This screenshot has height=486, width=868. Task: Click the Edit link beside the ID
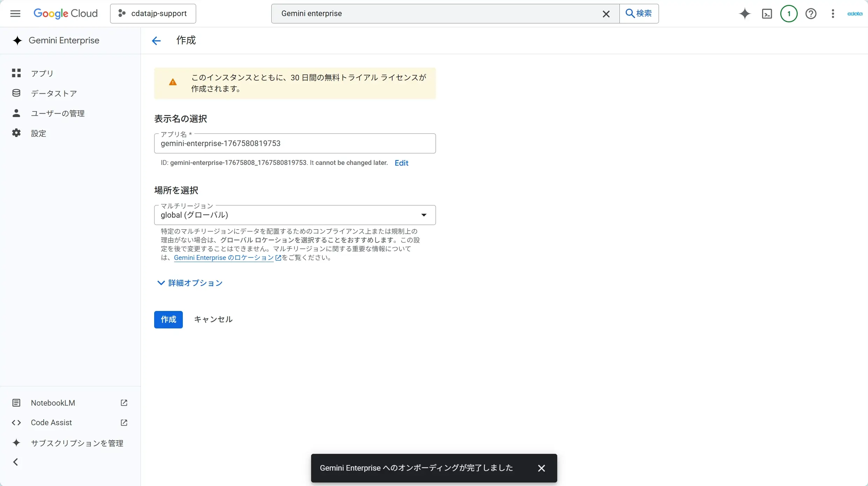(401, 163)
